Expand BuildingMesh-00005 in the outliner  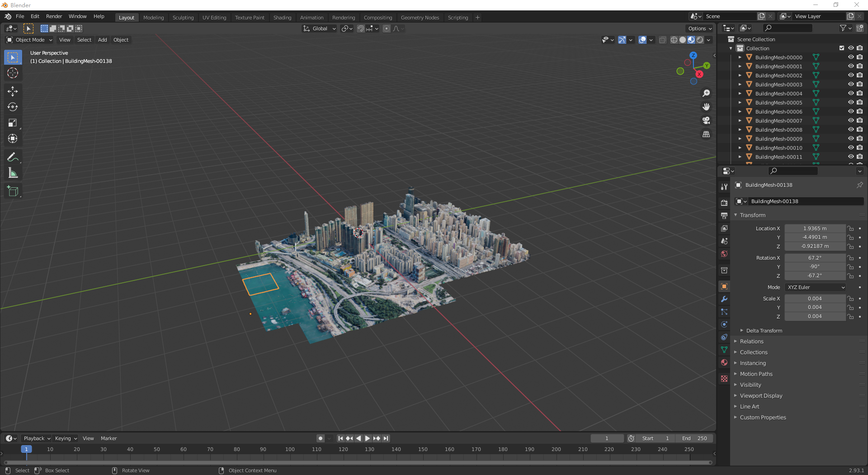[740, 103]
